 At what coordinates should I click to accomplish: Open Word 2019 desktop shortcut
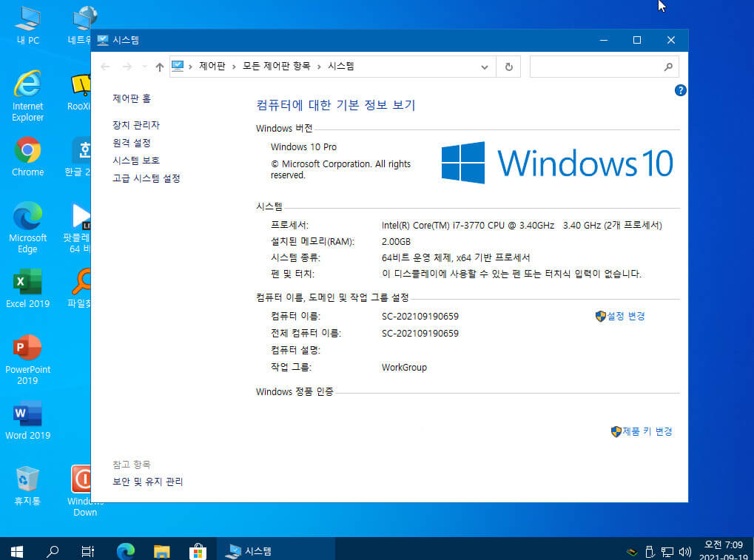pos(27,421)
